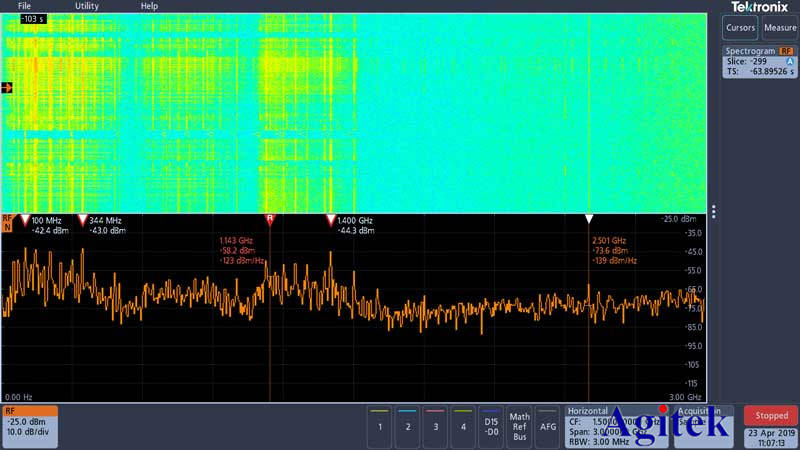Open the Utility menu

(87, 6)
